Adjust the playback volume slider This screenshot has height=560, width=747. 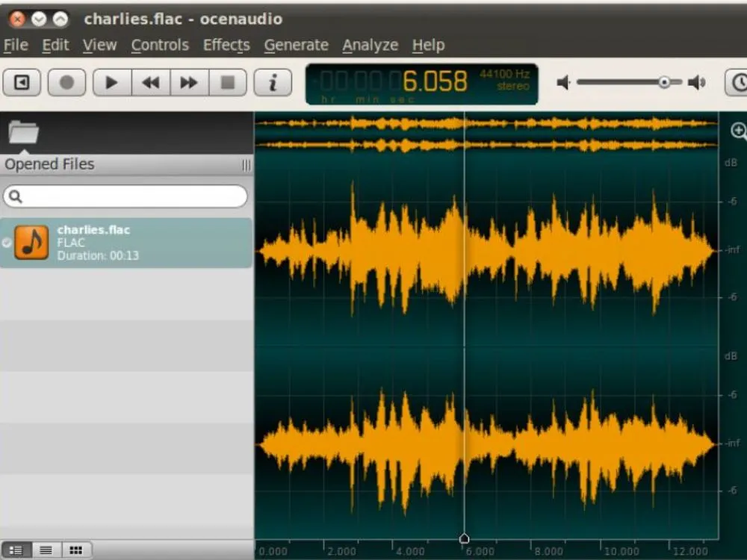click(665, 82)
